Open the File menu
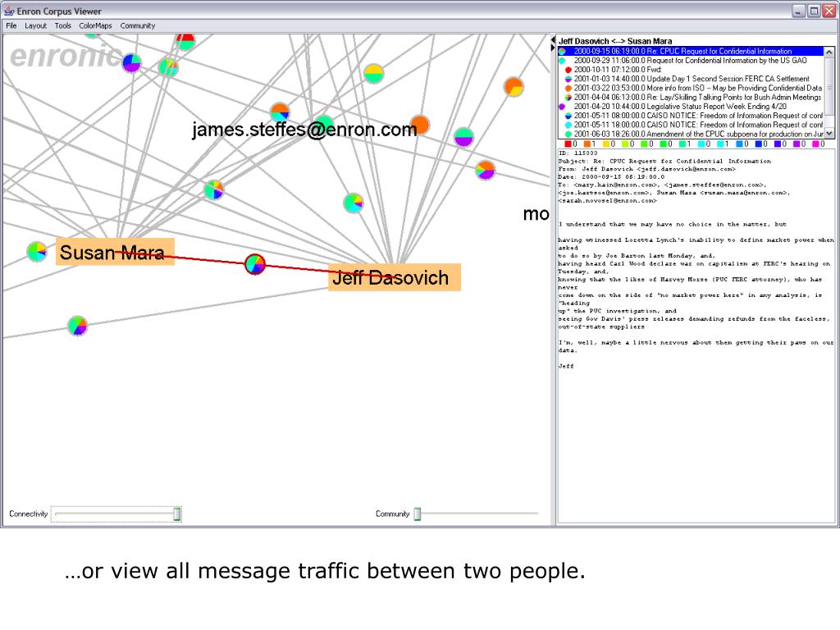This screenshot has height=630, width=840. (x=11, y=25)
